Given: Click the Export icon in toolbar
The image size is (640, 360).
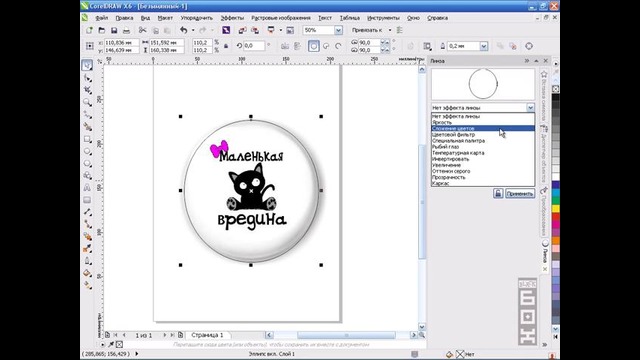Looking at the screenshot, I should [255, 30].
